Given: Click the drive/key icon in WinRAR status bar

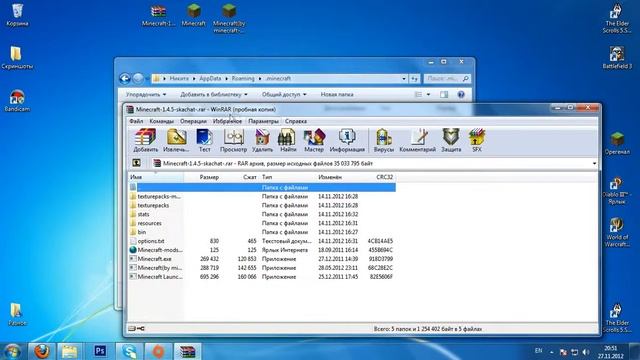Looking at the screenshot, I should click(136, 329).
